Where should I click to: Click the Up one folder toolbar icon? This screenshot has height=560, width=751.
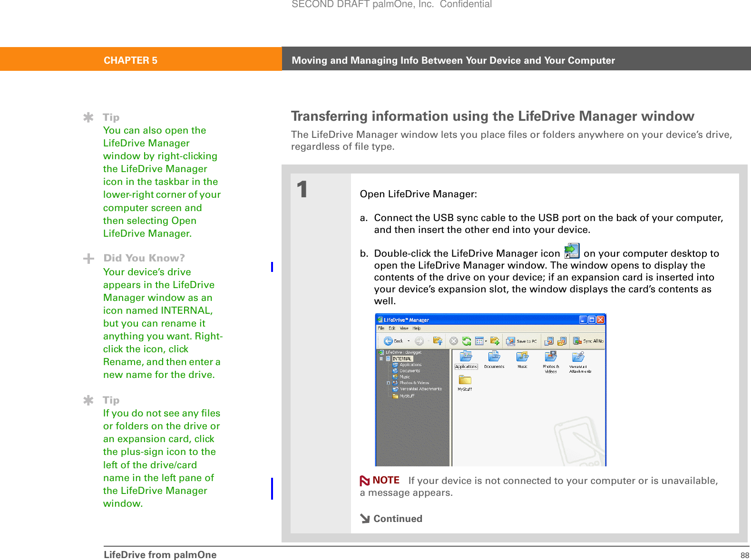tap(438, 341)
